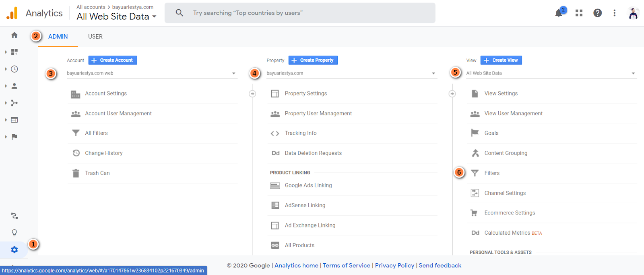This screenshot has width=644, height=275.
Task: Open the Conversions flag icon in sidebar
Action: [14, 137]
